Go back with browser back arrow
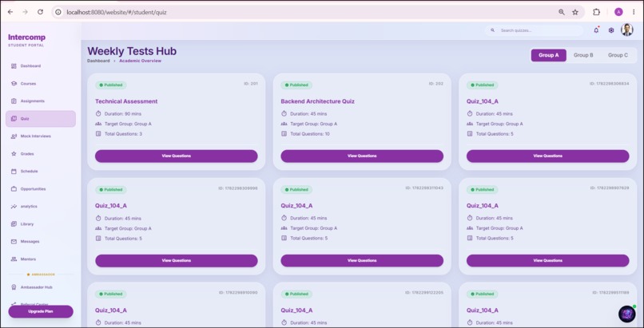This screenshot has width=644, height=328. point(10,12)
